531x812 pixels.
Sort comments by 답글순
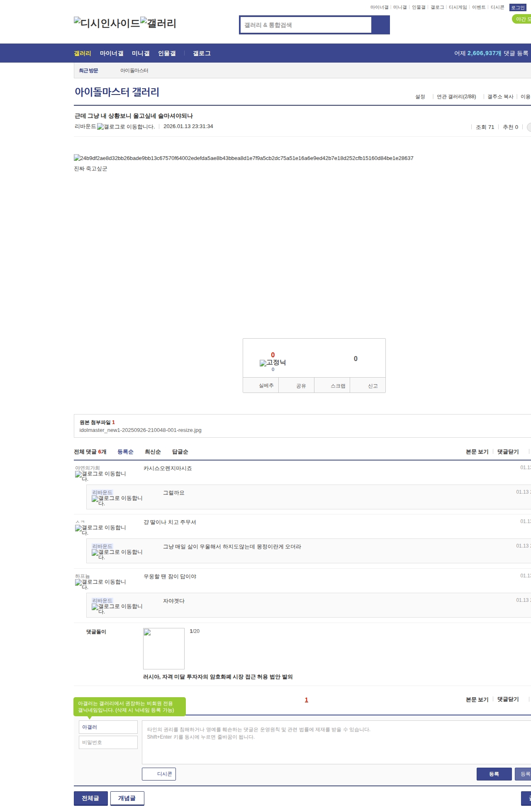pos(180,452)
